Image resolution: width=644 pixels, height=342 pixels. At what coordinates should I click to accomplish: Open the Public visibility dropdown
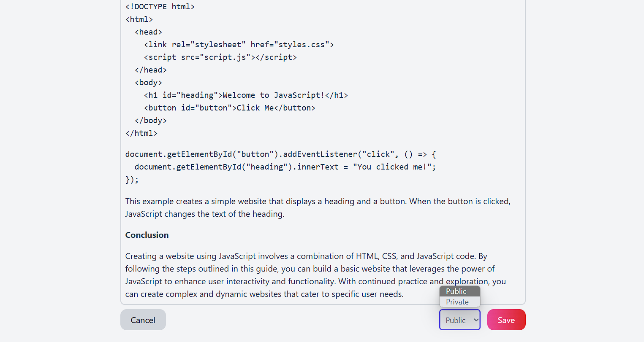[x=460, y=320]
